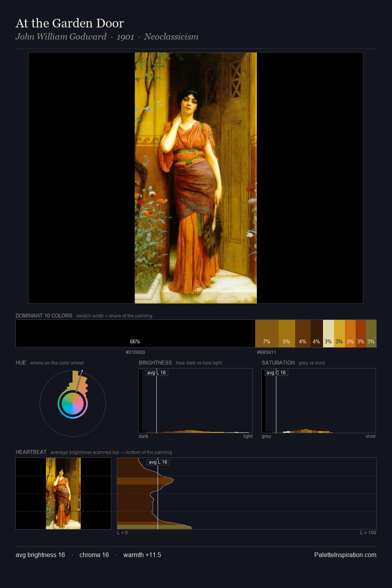Screen dimensions: 392x588
Task: Click the year 1901 in the subtitle
Action: [x=125, y=37]
